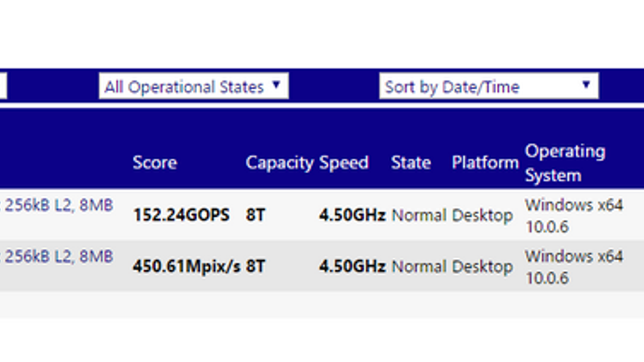This screenshot has width=644, height=362.
Task: Select the Platform column header
Action: coord(485,163)
